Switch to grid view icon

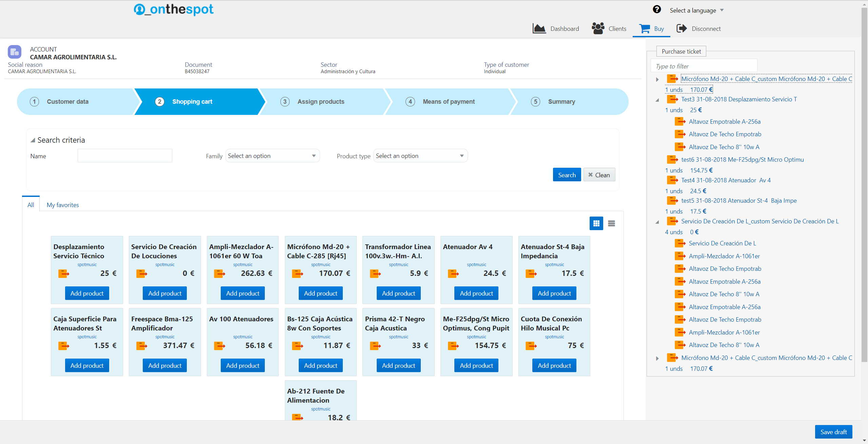pyautogui.click(x=596, y=223)
